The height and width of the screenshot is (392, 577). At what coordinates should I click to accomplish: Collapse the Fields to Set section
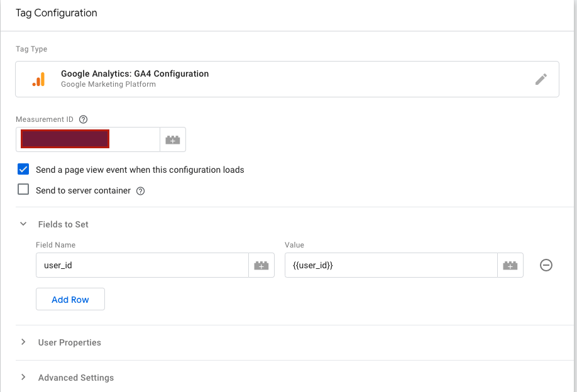[23, 224]
